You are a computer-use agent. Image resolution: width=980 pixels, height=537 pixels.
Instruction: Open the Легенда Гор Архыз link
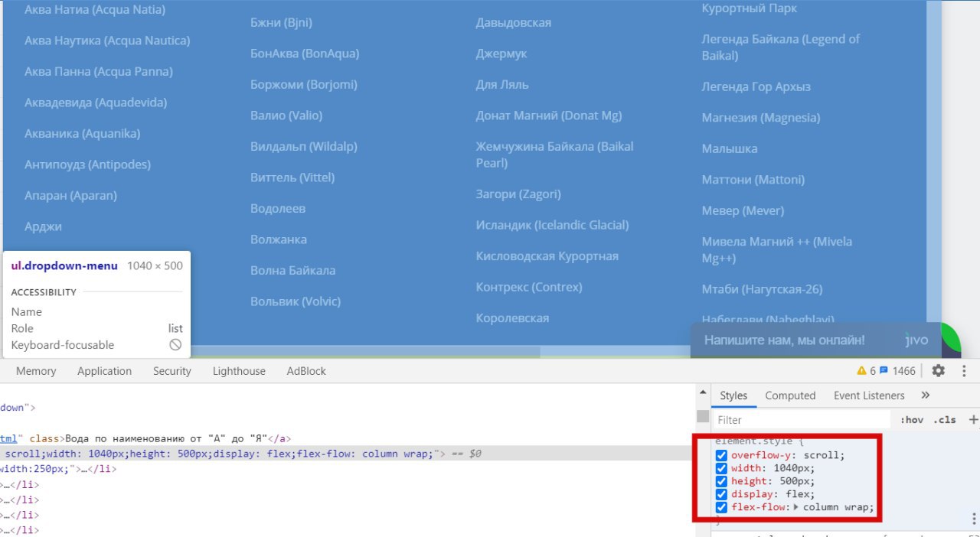756,86
